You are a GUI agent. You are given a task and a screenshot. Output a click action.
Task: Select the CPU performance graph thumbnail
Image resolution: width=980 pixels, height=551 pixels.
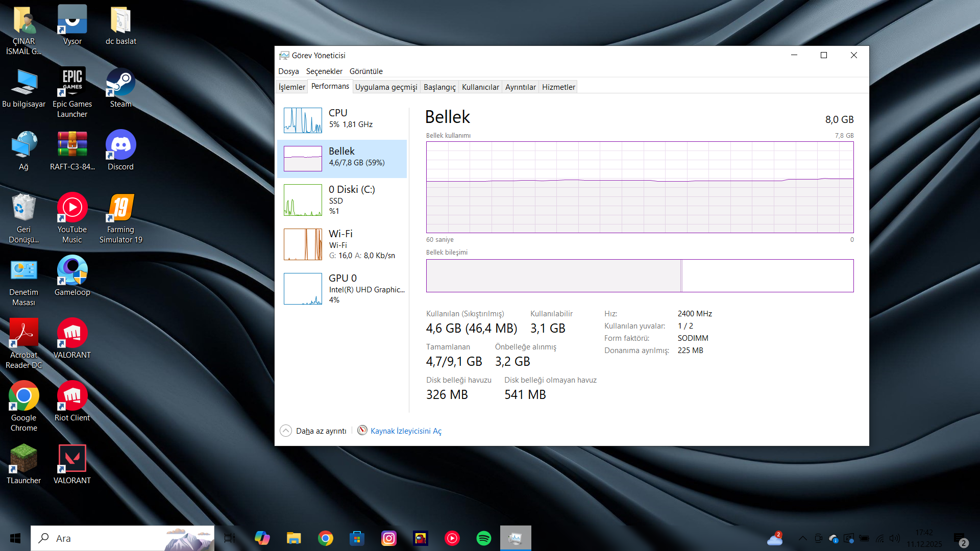pos(303,120)
